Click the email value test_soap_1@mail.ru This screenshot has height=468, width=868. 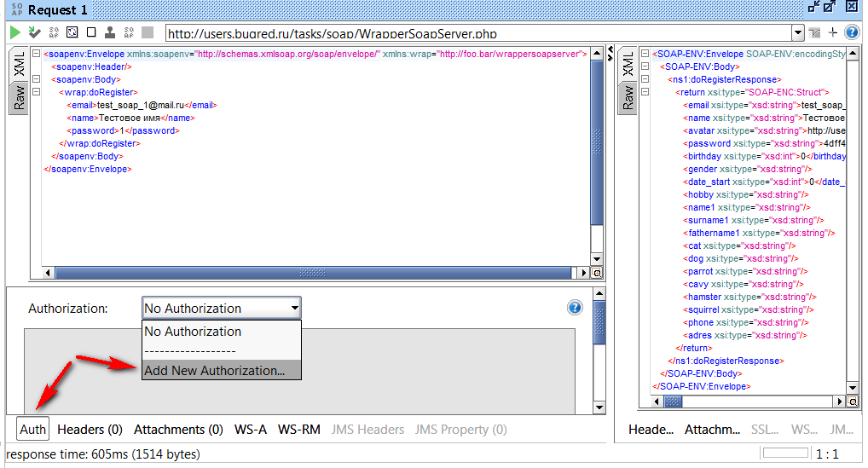coord(141,105)
